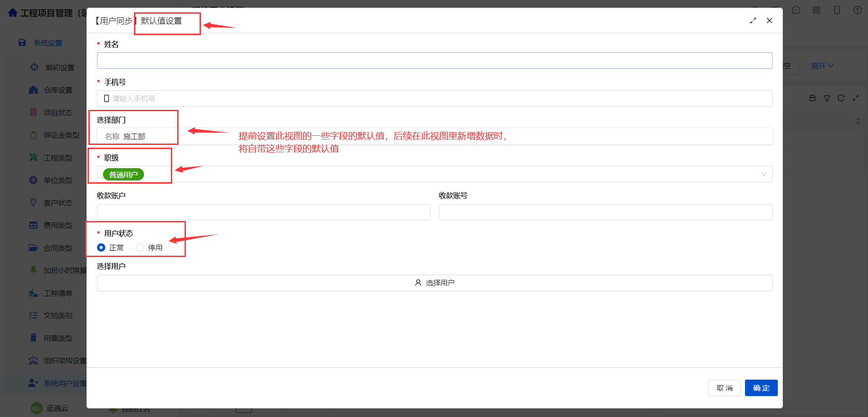The height and width of the screenshot is (417, 868).
Task: Click chat message icon in top bar
Action: (796, 10)
